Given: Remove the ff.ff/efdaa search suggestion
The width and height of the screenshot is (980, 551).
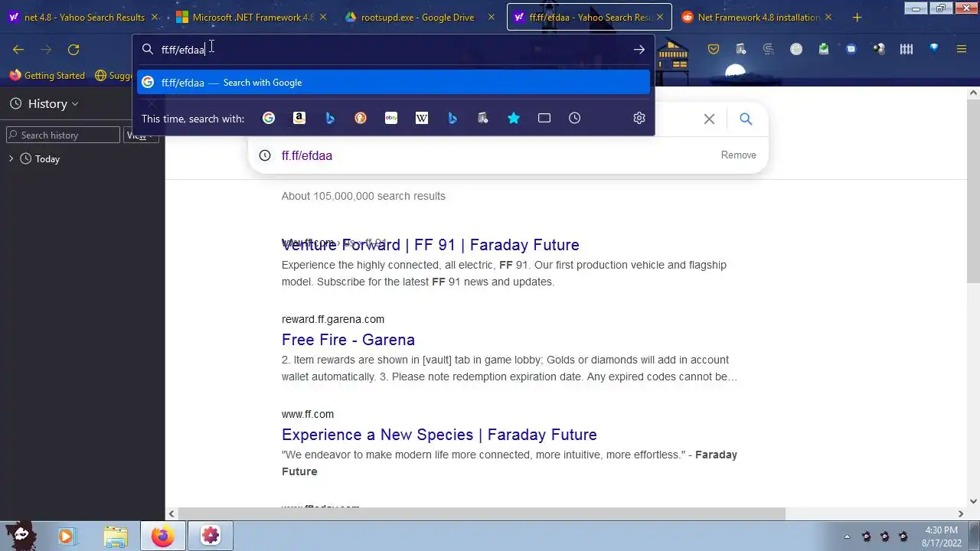Looking at the screenshot, I should (738, 155).
